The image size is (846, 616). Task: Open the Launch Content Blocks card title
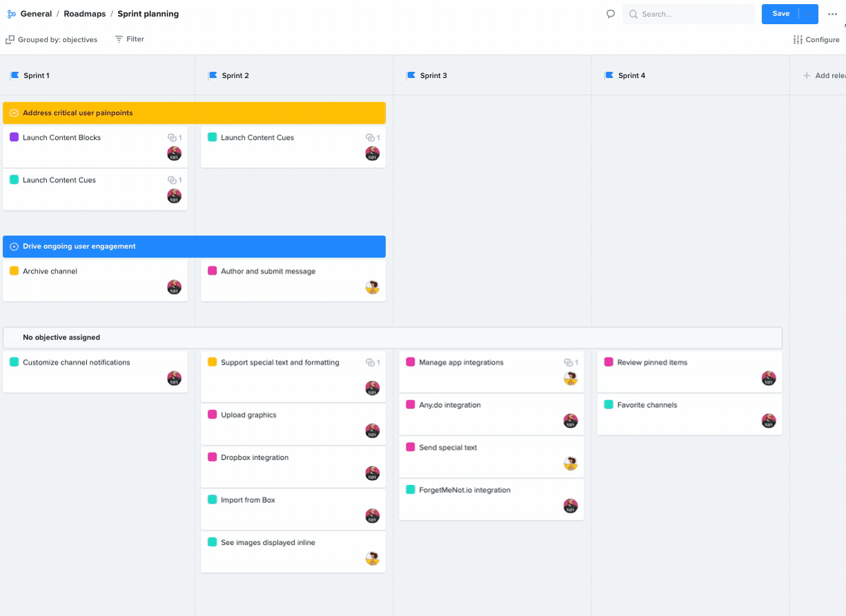coord(61,138)
